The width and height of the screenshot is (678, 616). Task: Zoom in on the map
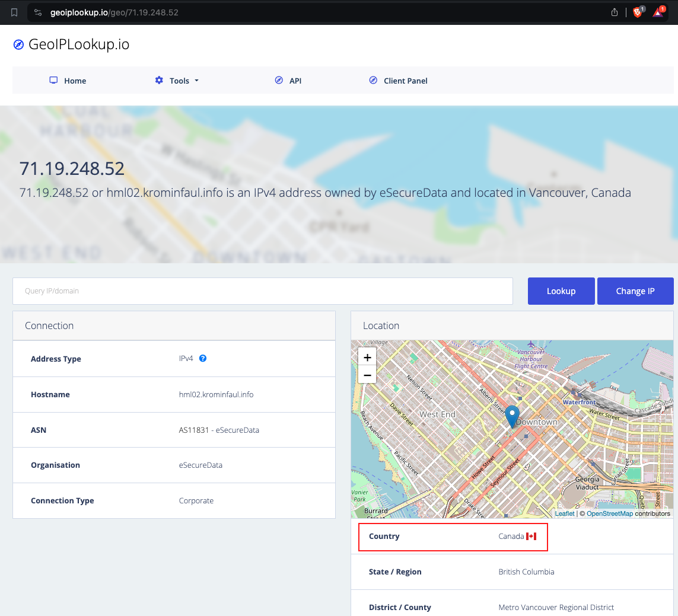click(x=367, y=358)
